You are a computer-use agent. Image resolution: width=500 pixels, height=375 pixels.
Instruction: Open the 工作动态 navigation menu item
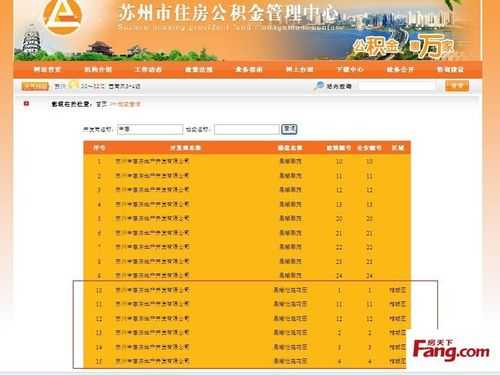(x=148, y=69)
